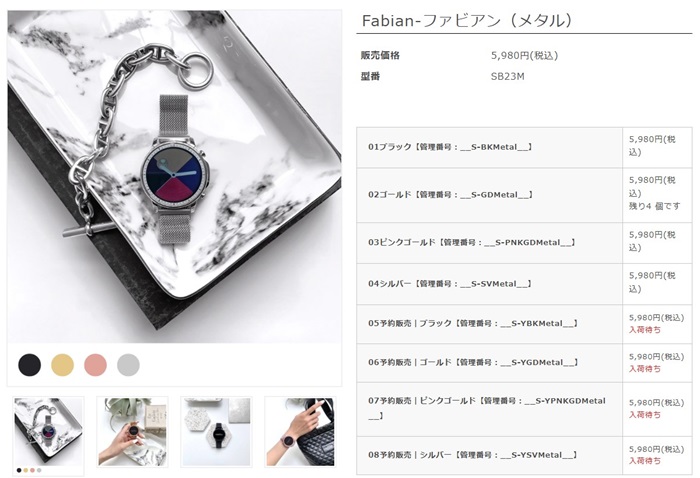The height and width of the screenshot is (478, 700).
Task: View the hand holding watch thumbnail
Action: pyautogui.click(x=132, y=432)
